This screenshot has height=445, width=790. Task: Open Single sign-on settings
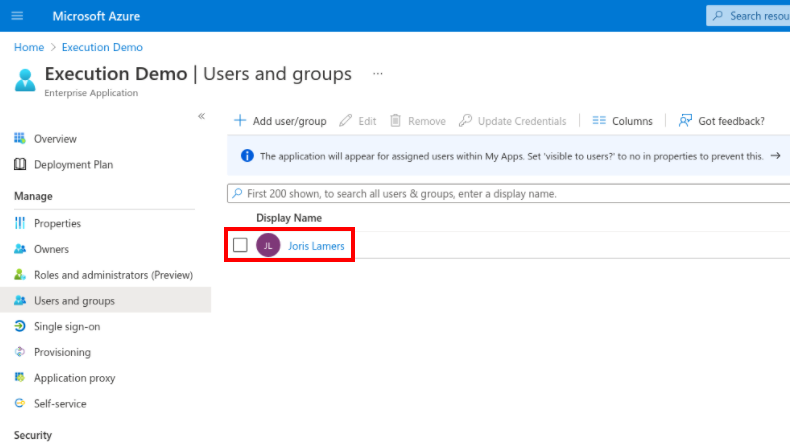pos(67,327)
